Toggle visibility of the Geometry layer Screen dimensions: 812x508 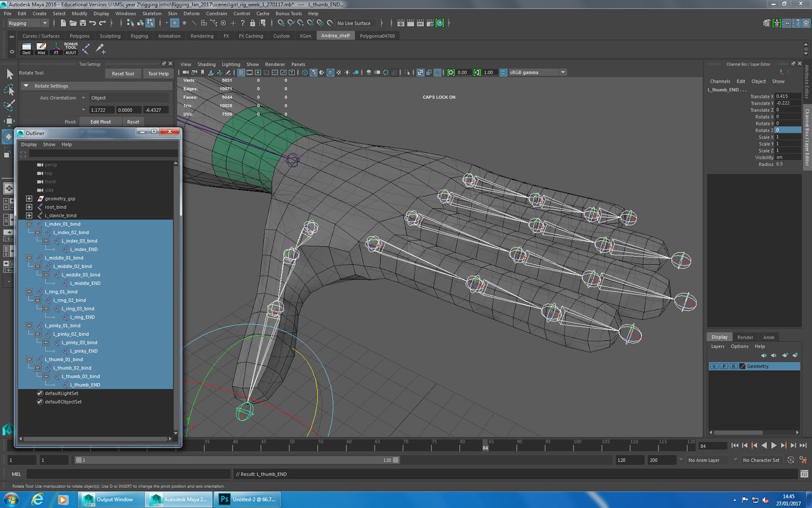[714, 366]
